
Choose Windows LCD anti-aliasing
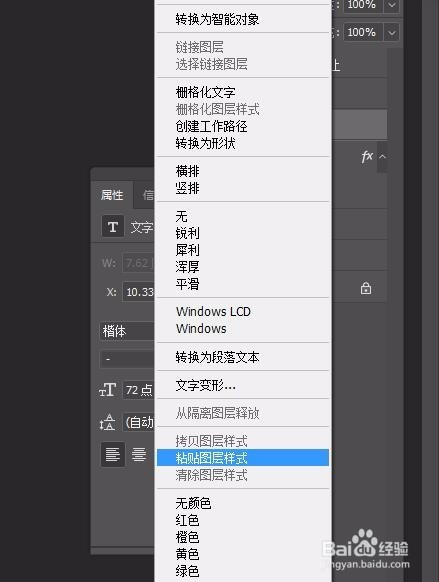(243, 311)
